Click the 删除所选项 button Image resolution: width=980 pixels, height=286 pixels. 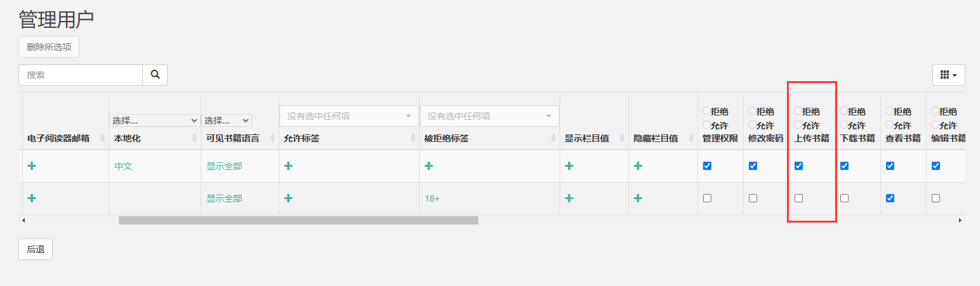[49, 48]
